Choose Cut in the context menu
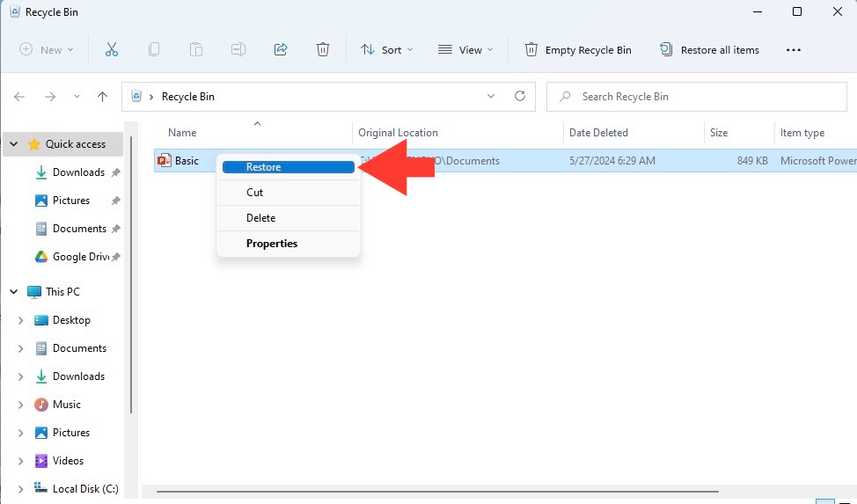Screen dimensions: 857x504 tap(288, 193)
